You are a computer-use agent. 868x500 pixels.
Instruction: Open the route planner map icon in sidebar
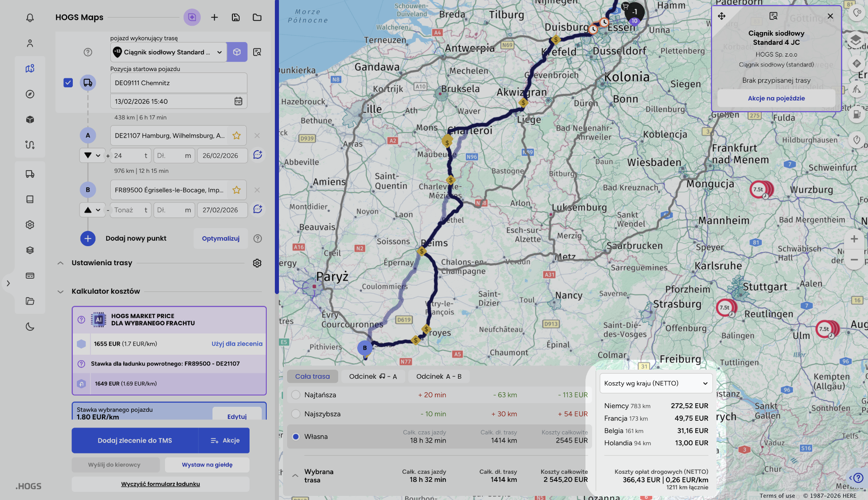pyautogui.click(x=30, y=68)
